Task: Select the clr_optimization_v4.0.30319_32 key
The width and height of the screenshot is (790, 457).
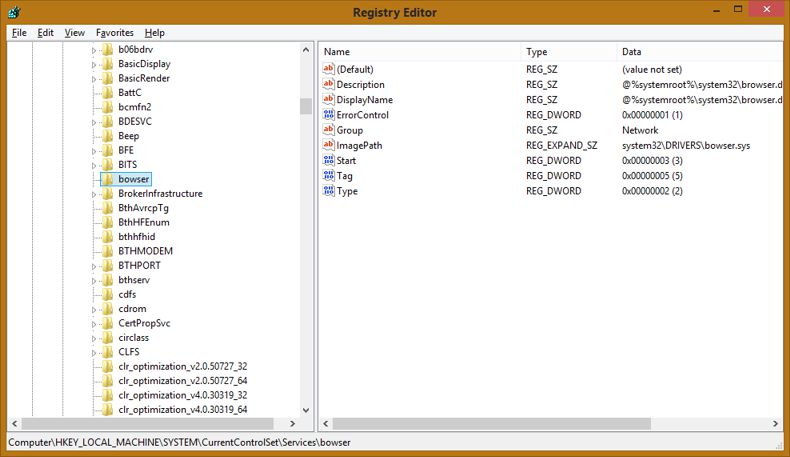Action: 183,395
